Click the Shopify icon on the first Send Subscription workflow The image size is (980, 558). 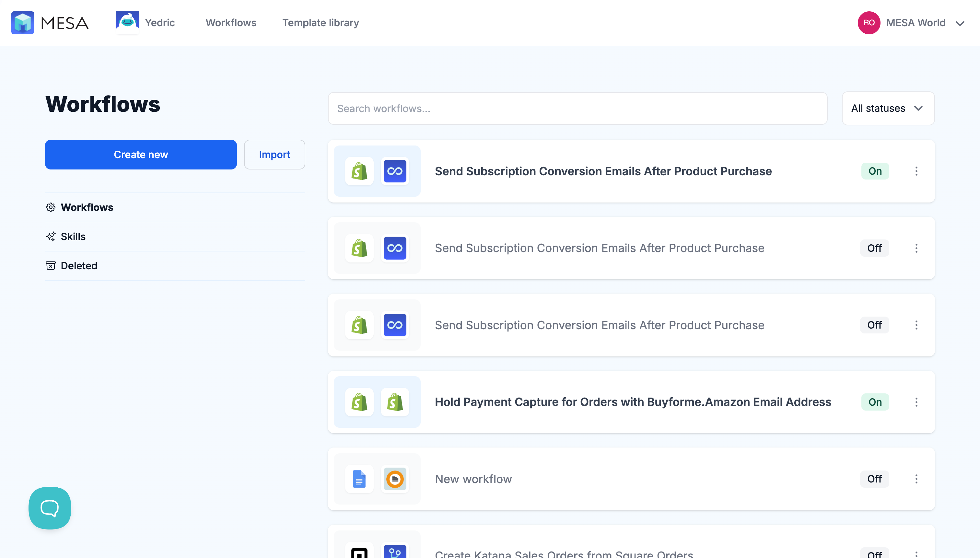[359, 171]
